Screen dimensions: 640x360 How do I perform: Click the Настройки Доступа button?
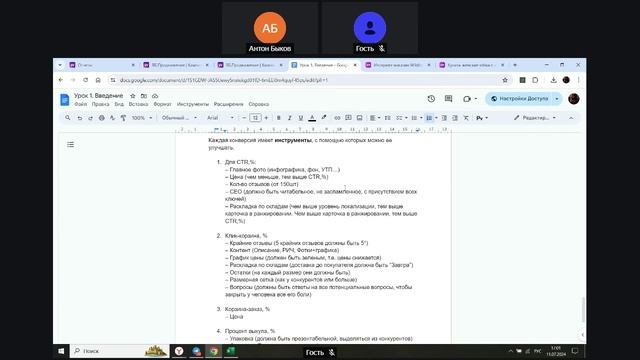tap(519, 99)
